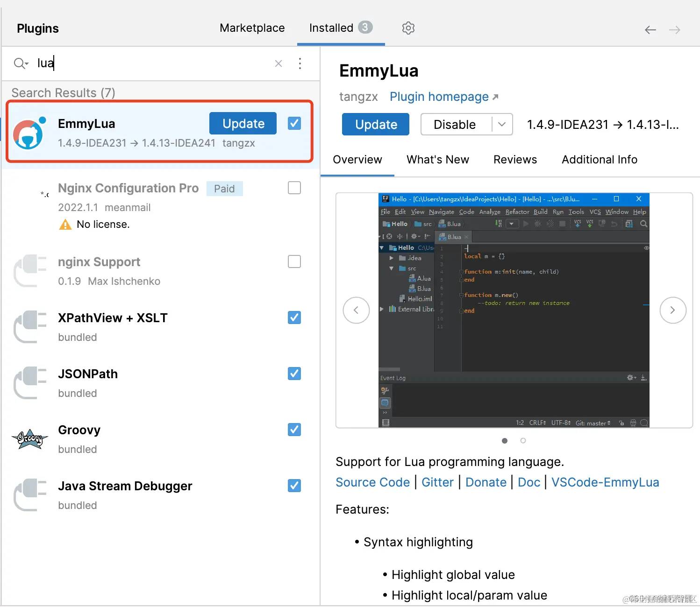This screenshot has height=607, width=700.
Task: Open the VSCode-EmmyLua link
Action: click(605, 482)
